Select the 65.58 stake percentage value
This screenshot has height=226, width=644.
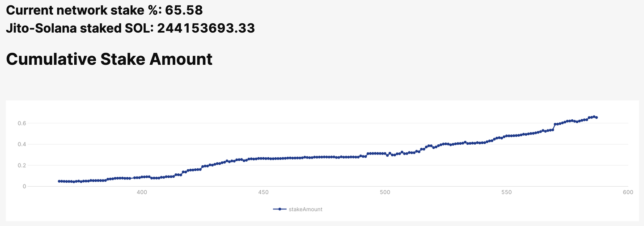184,9
